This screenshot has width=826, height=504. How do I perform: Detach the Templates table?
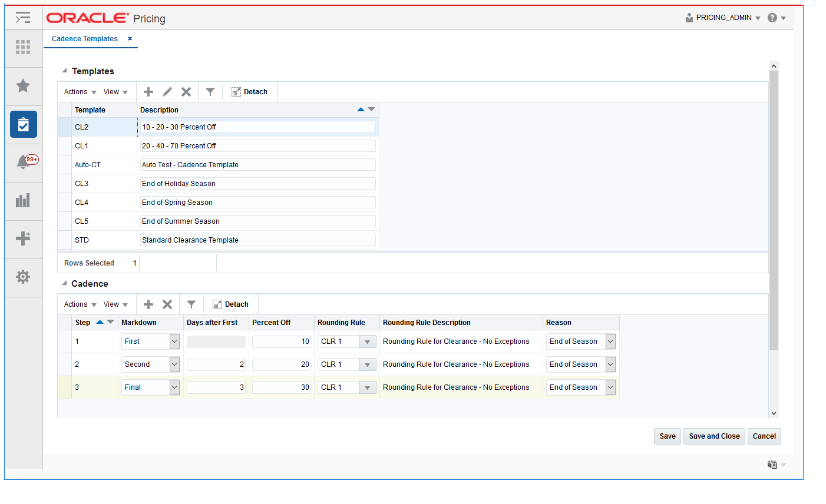pyautogui.click(x=249, y=92)
